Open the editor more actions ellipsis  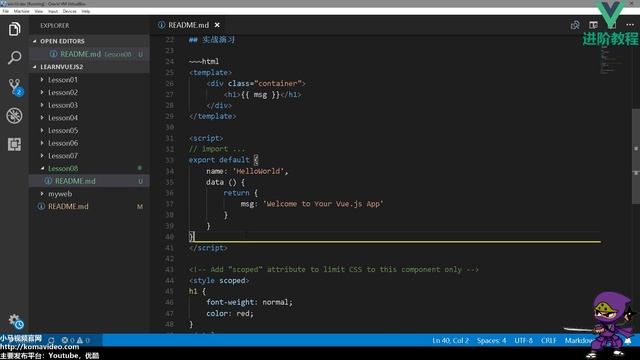coord(630,25)
